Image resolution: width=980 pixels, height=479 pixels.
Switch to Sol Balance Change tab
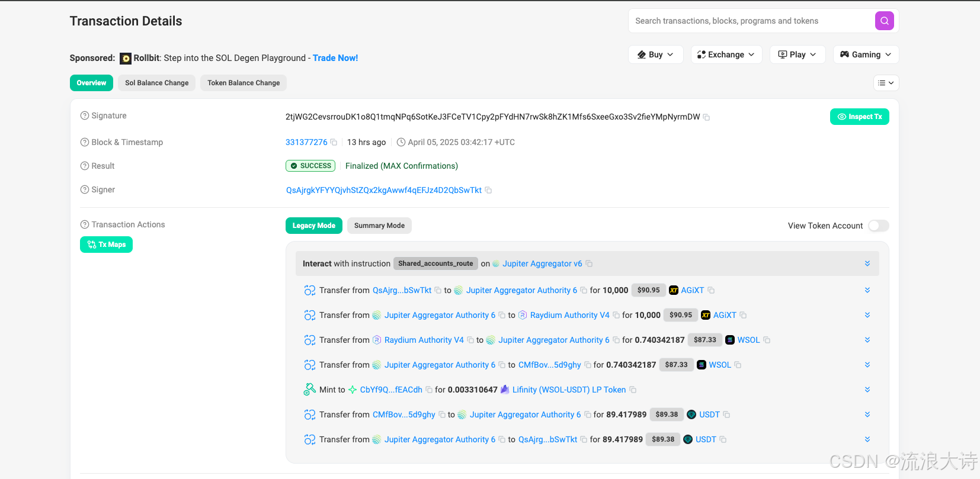[x=156, y=83]
